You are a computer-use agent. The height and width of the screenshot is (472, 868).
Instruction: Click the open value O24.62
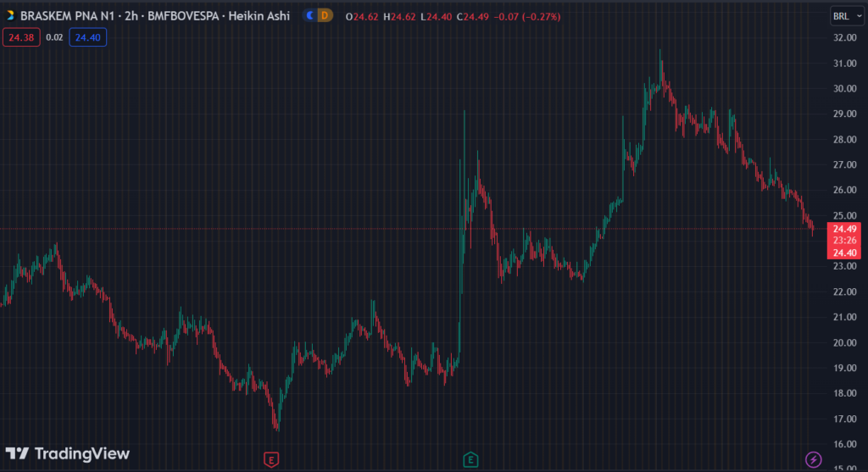click(362, 17)
